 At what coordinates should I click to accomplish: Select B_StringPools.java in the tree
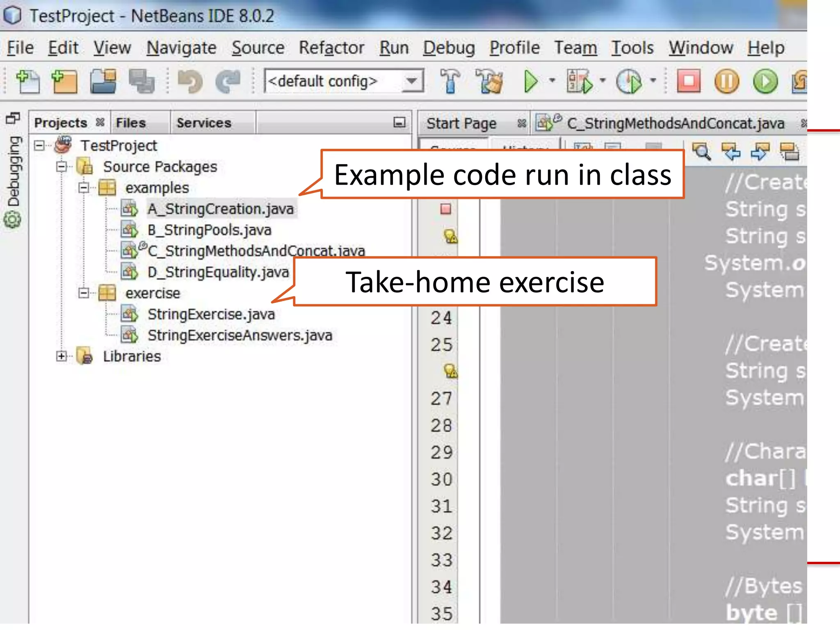(209, 230)
